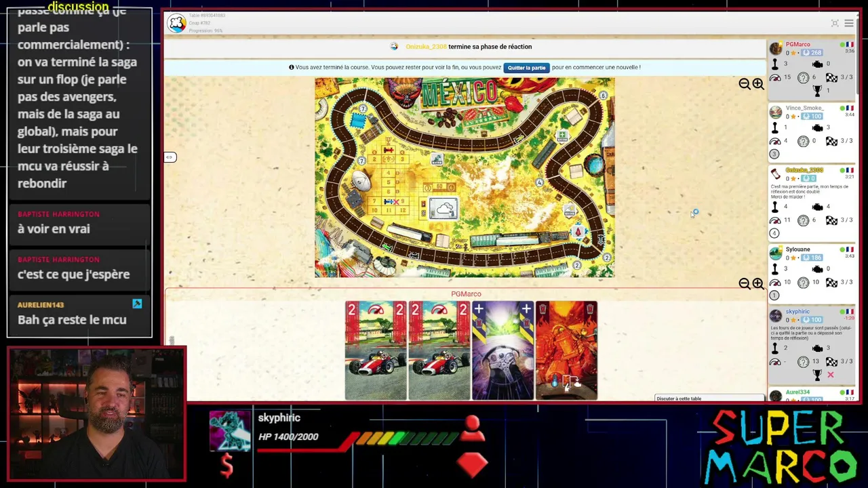Screen dimensions: 868x488
Task: Click Onizuka_2308's hourglass avatar
Action: coord(776,174)
